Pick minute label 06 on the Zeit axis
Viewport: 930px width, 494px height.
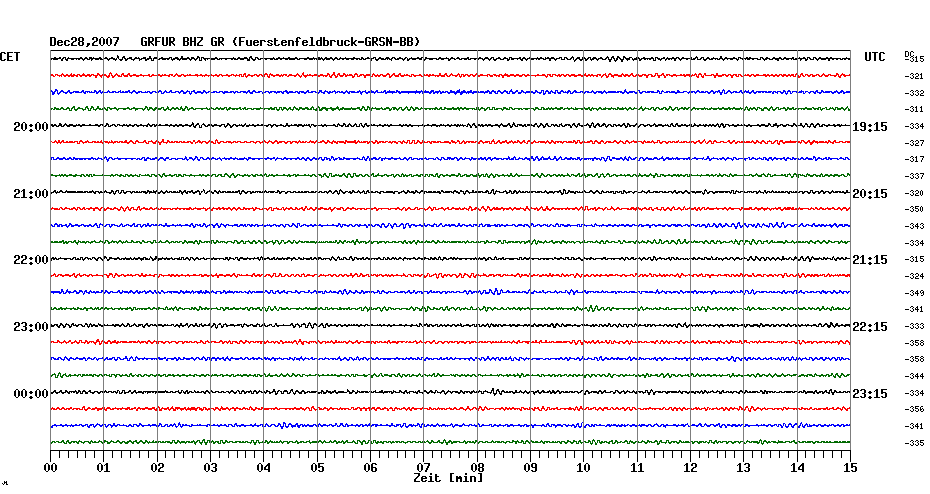[x=370, y=468]
